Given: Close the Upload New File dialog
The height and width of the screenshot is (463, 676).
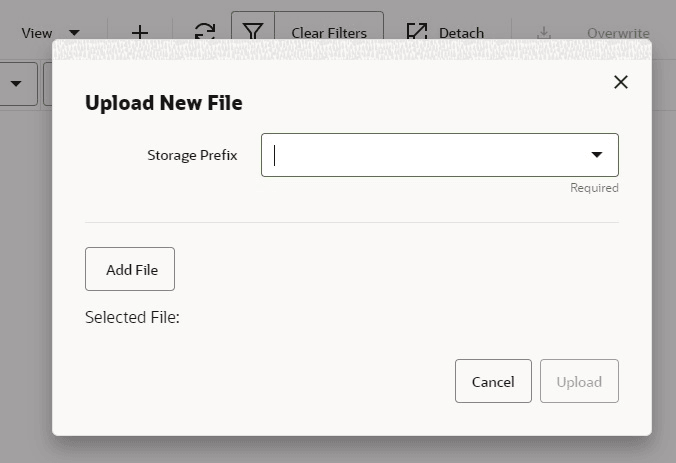Looking at the screenshot, I should click(x=621, y=82).
